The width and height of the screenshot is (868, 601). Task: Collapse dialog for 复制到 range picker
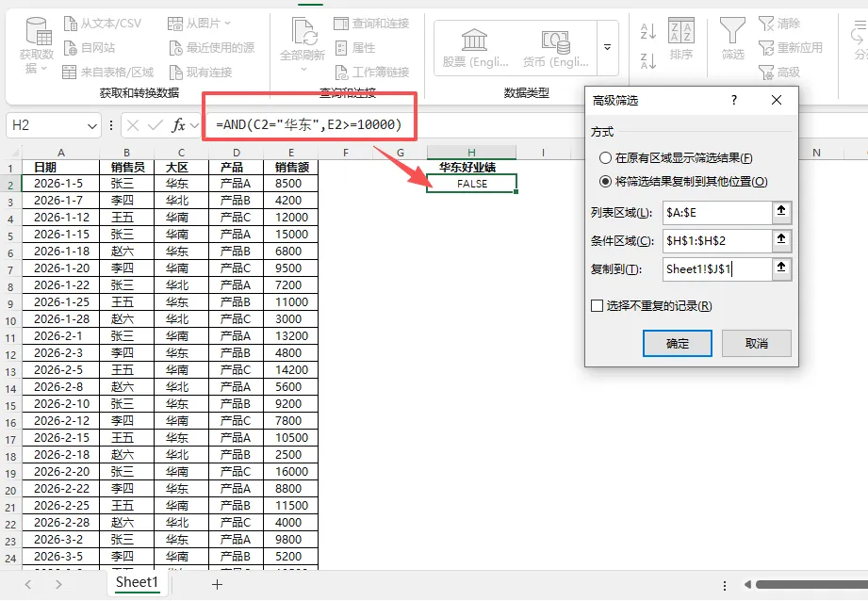point(781,268)
